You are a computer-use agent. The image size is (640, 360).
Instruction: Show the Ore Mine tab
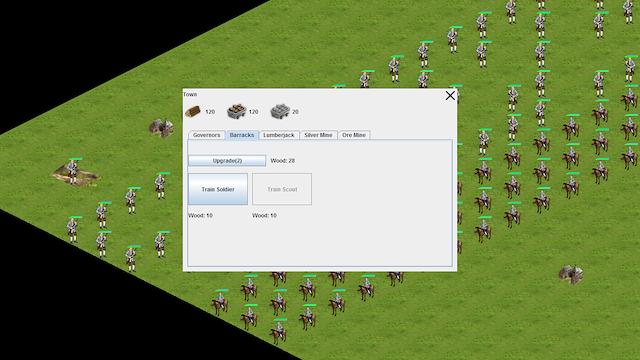(x=354, y=135)
